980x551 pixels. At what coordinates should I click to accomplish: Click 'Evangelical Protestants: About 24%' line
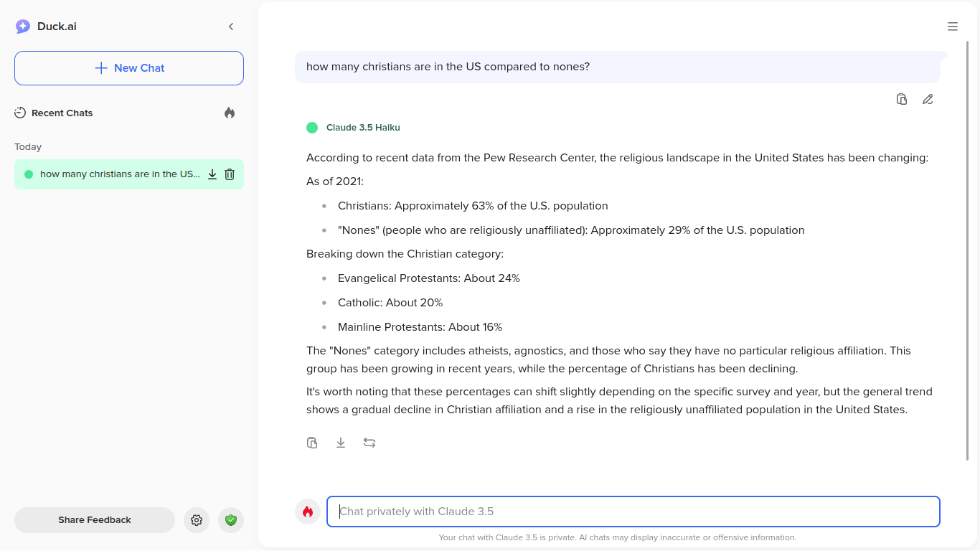(429, 278)
